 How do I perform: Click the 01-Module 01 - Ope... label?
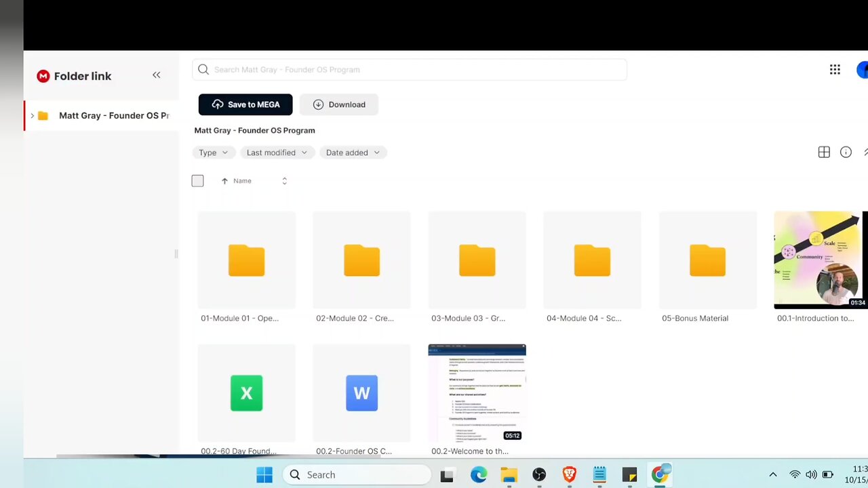click(x=239, y=318)
